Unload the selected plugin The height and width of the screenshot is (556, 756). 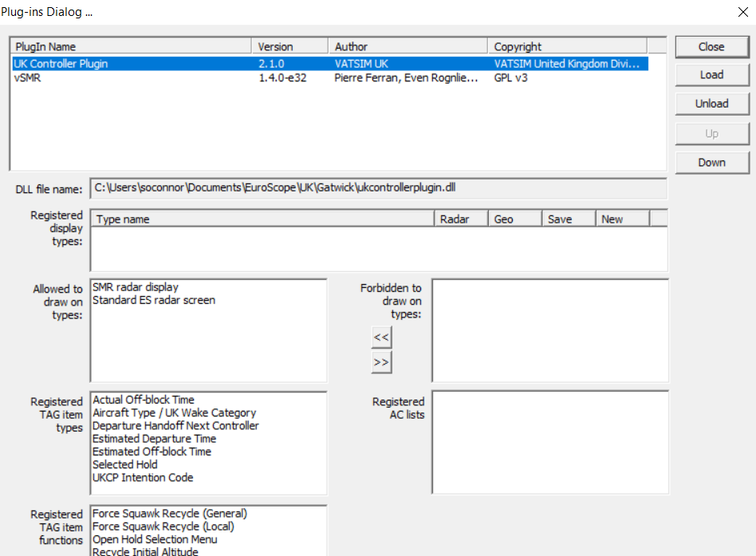tap(711, 104)
